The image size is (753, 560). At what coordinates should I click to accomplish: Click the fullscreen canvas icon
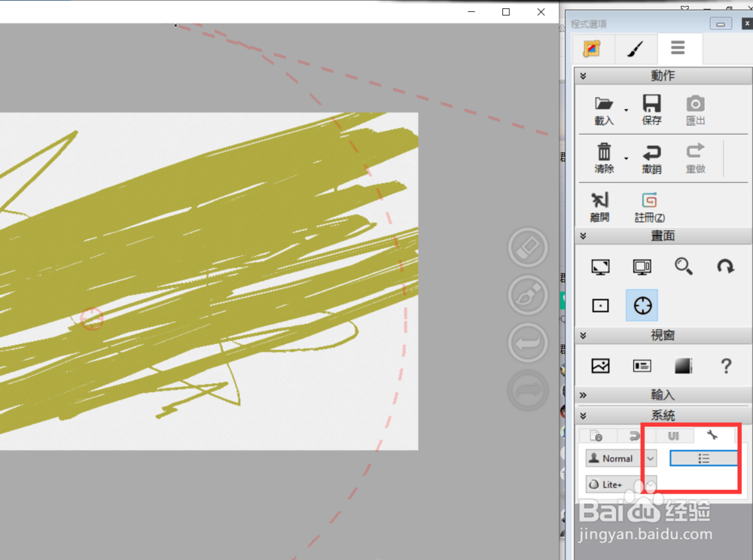coord(600,266)
